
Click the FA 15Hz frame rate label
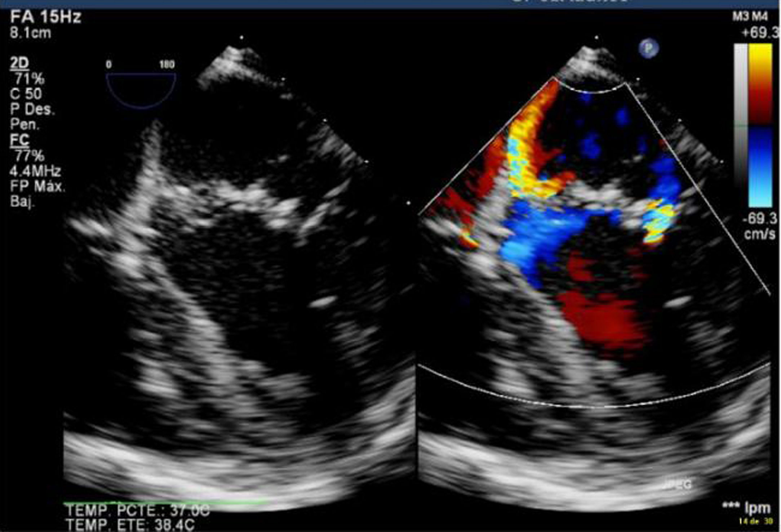[x=45, y=17]
